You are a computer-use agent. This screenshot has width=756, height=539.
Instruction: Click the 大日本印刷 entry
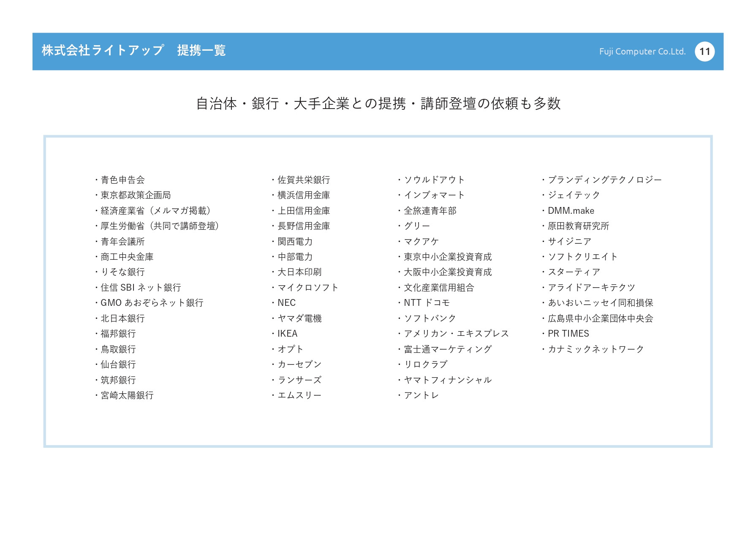(296, 272)
